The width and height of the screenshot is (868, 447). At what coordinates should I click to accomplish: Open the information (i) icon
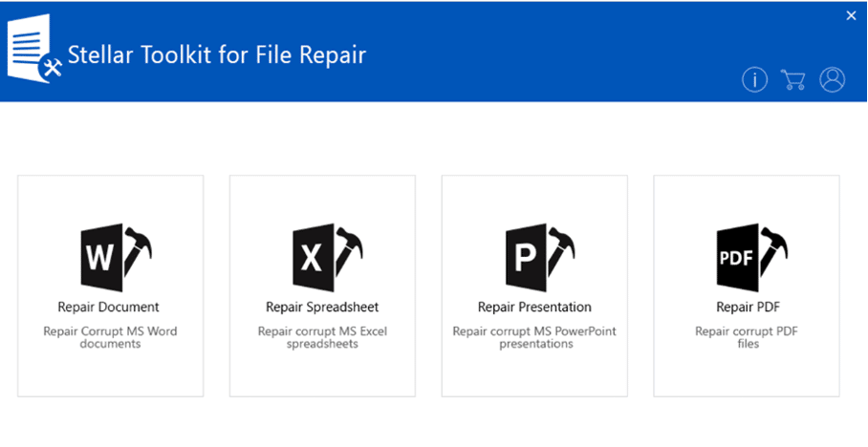point(754,79)
